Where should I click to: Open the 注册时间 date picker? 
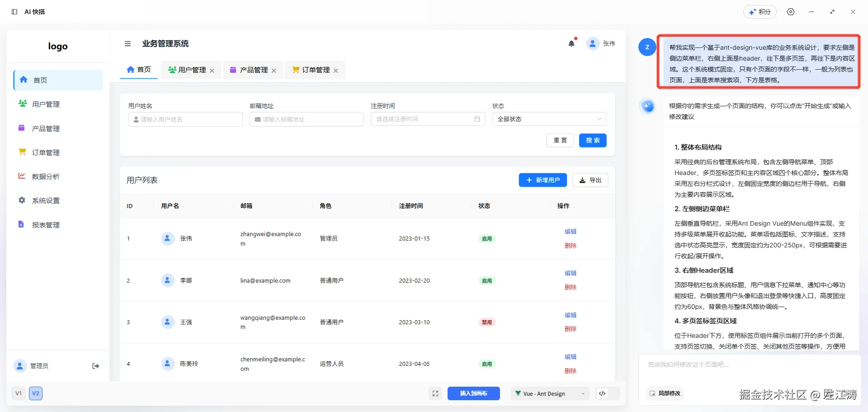click(x=428, y=119)
